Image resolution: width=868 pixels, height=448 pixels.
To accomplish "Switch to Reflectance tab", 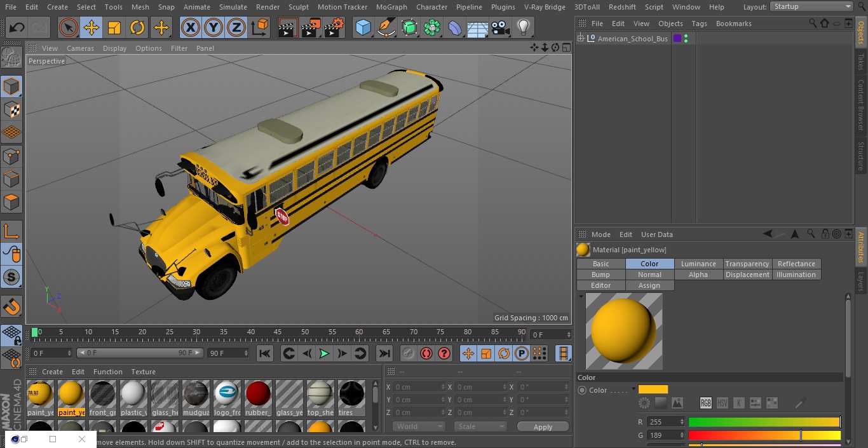I will 796,264.
